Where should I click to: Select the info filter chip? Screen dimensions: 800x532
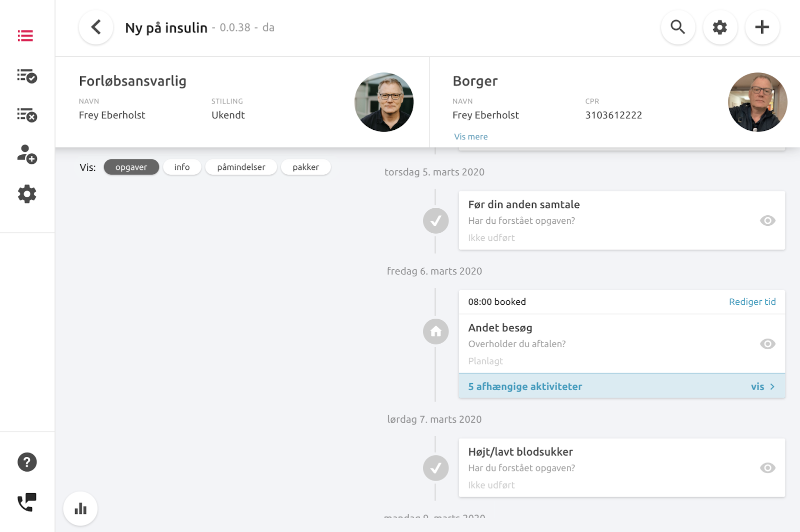[x=182, y=167]
